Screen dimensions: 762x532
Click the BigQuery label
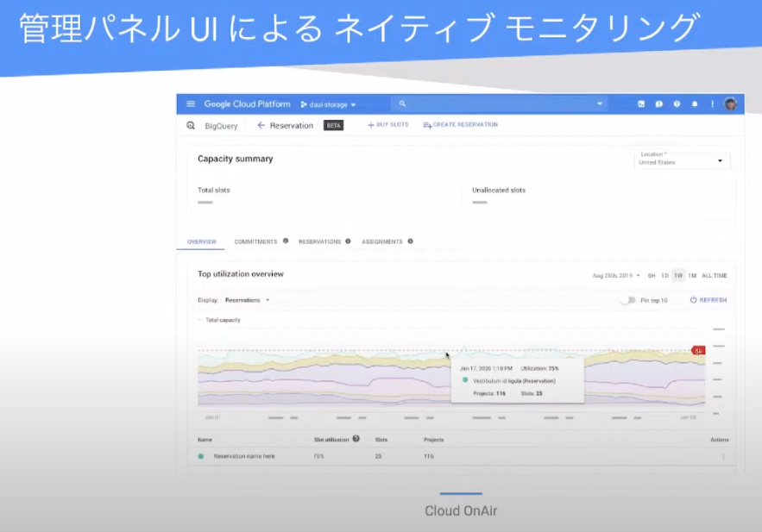(x=221, y=126)
